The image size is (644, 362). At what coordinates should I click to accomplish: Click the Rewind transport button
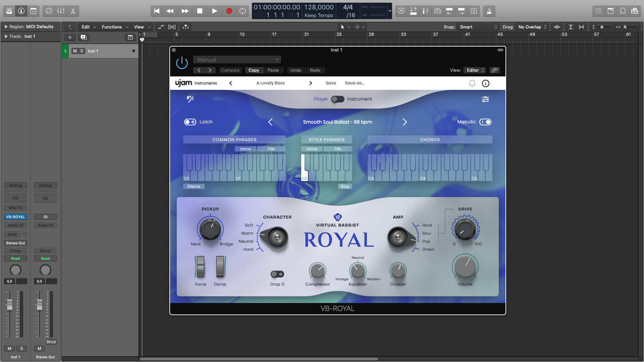[x=170, y=11]
